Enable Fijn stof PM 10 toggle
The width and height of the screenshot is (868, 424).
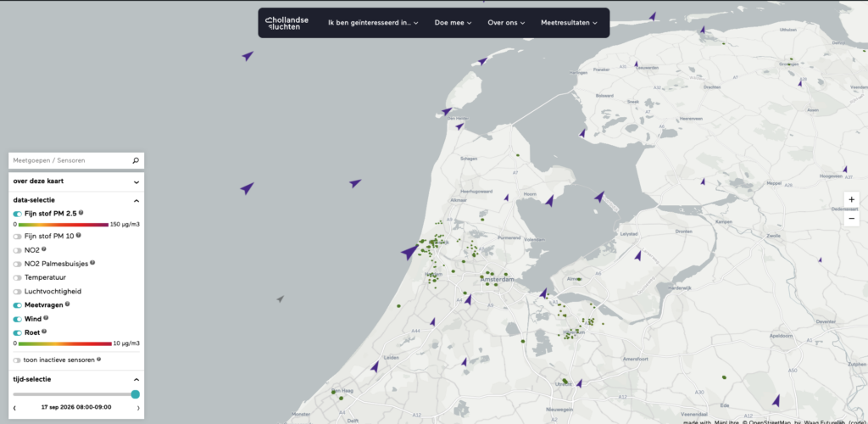tap(18, 237)
